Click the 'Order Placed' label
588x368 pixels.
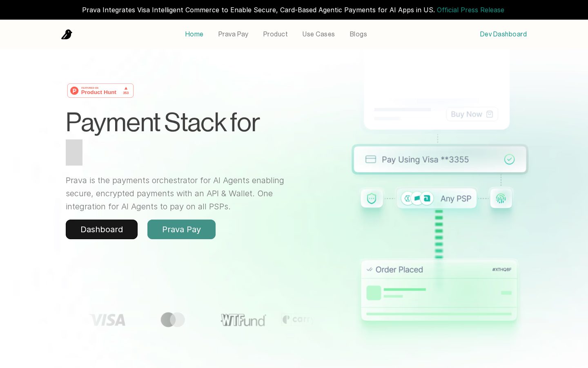[399, 269]
